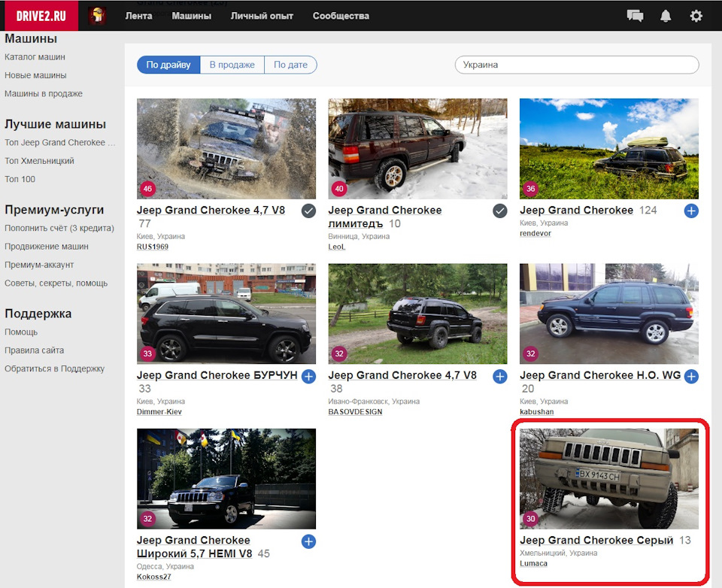
Task: Click drive rating badge 40
Action: tap(339, 189)
